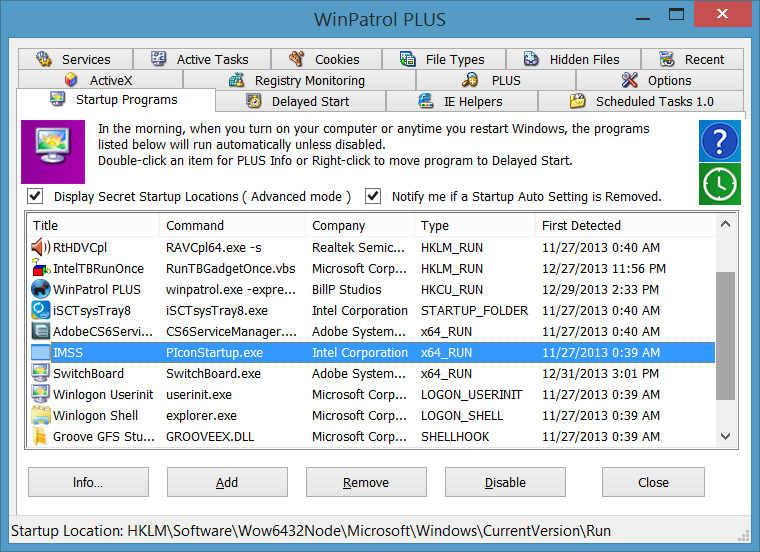Click the Remove button
Image resolution: width=760 pixels, height=552 pixels.
pos(366,482)
